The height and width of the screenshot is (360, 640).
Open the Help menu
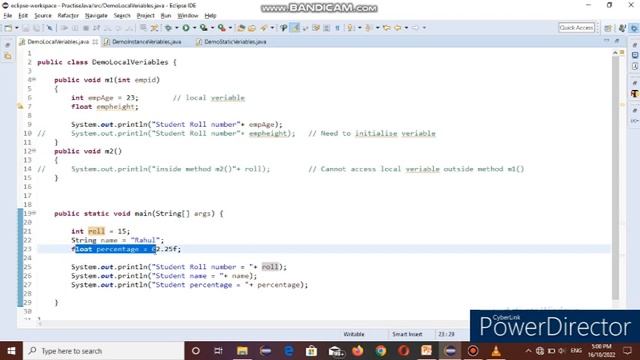pyautogui.click(x=210, y=16)
